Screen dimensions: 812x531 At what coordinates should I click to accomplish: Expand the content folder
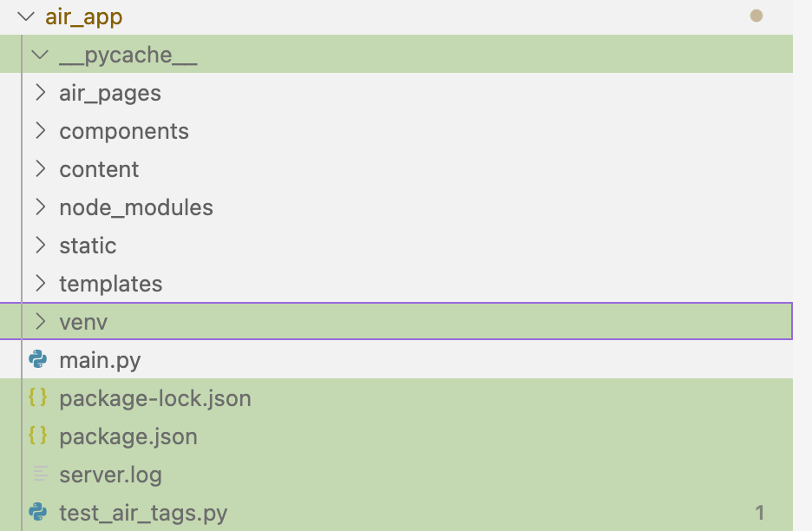point(40,169)
